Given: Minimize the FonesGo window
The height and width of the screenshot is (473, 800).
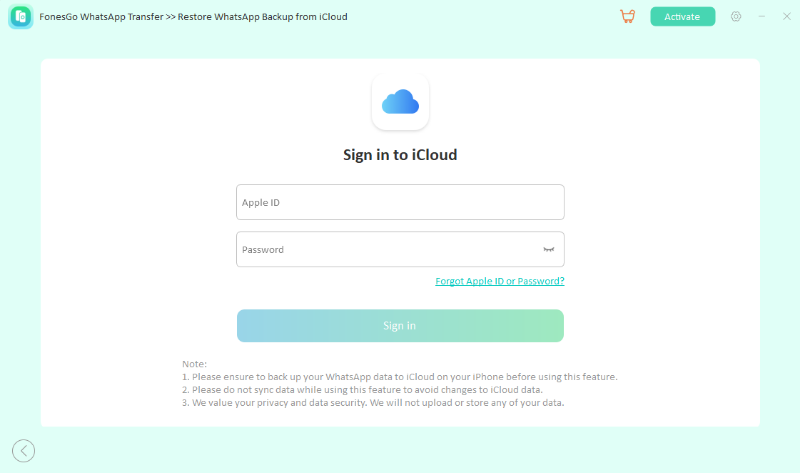Looking at the screenshot, I should pos(761,16).
